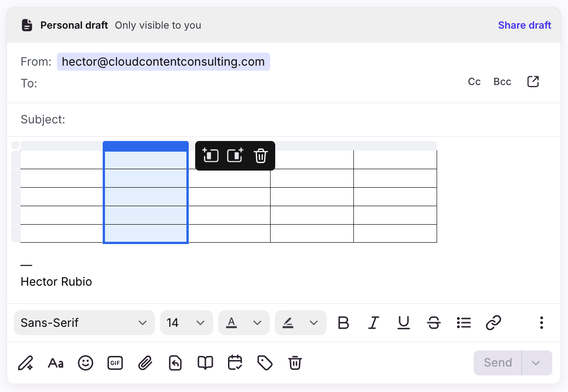The width and height of the screenshot is (568, 392).
Task: Click the Share draft link
Action: 525,25
